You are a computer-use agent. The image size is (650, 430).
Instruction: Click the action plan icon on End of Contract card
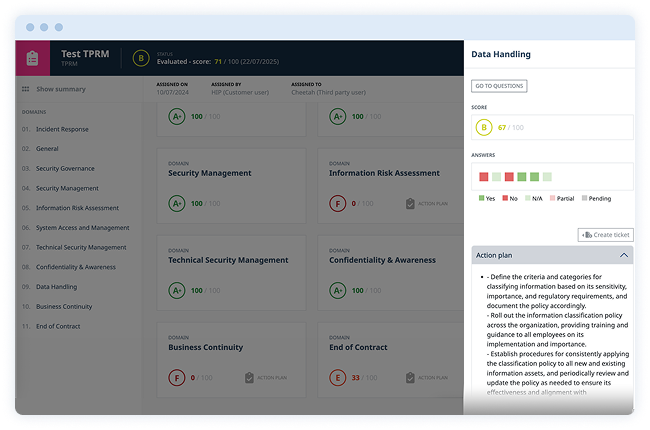point(410,378)
